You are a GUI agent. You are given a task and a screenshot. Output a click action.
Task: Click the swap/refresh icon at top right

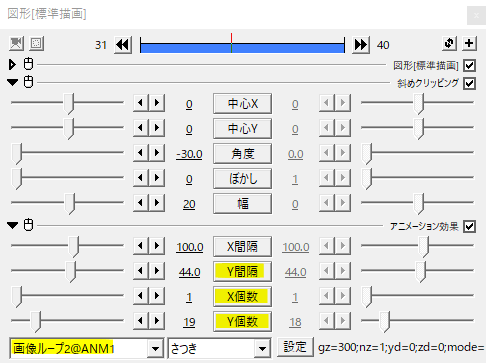[x=449, y=43]
